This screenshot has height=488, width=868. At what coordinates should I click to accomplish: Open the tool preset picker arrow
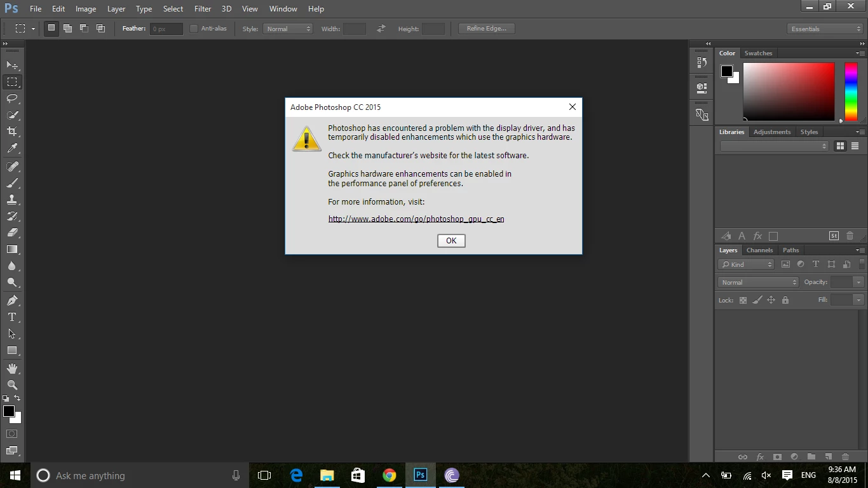pyautogui.click(x=33, y=29)
